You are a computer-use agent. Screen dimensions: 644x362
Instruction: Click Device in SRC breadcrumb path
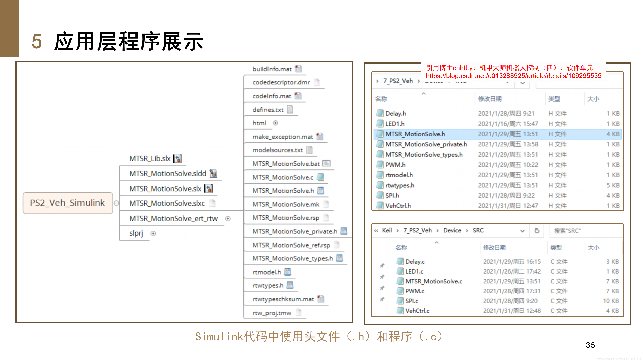tap(452, 230)
